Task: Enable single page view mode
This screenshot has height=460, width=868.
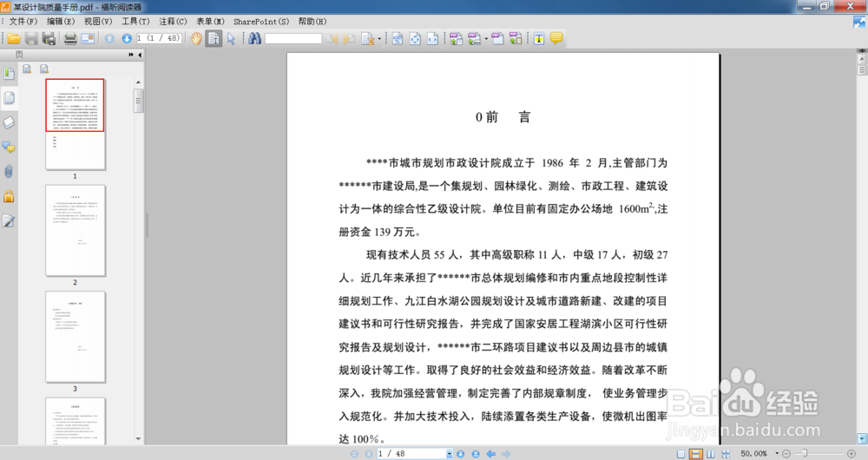Action: point(681,454)
